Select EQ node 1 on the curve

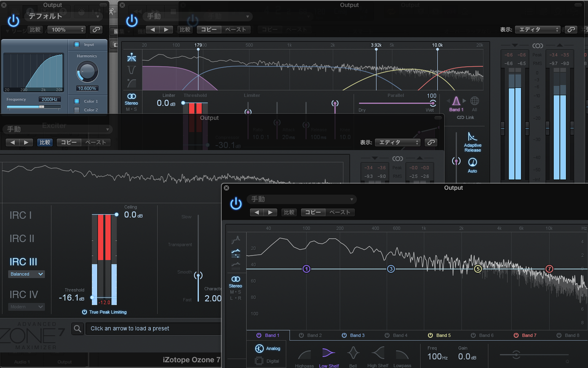coord(306,269)
